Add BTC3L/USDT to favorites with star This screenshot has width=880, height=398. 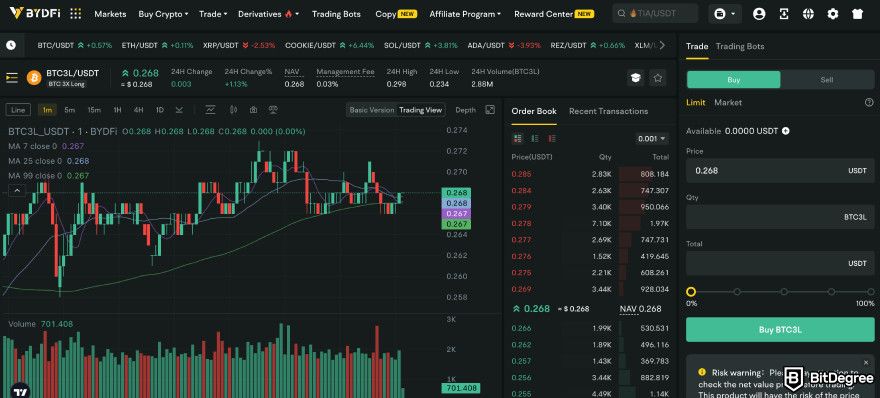tap(657, 78)
